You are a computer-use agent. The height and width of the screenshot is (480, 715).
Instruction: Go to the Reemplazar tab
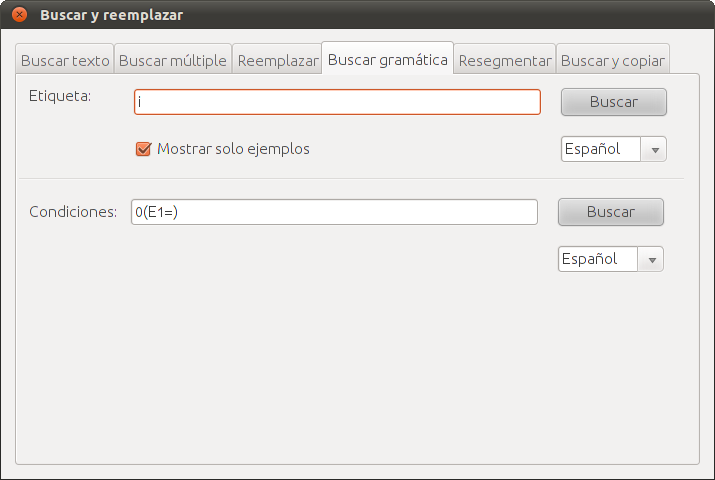pos(277,60)
